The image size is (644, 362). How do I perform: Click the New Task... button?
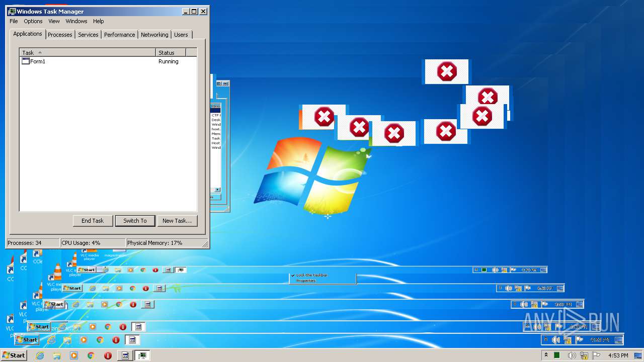click(x=177, y=221)
